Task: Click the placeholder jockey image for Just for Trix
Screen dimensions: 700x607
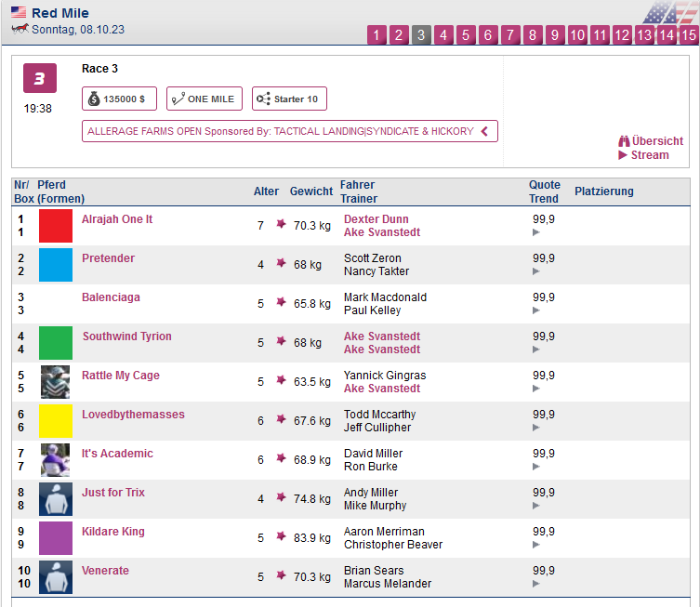Action: point(56,499)
